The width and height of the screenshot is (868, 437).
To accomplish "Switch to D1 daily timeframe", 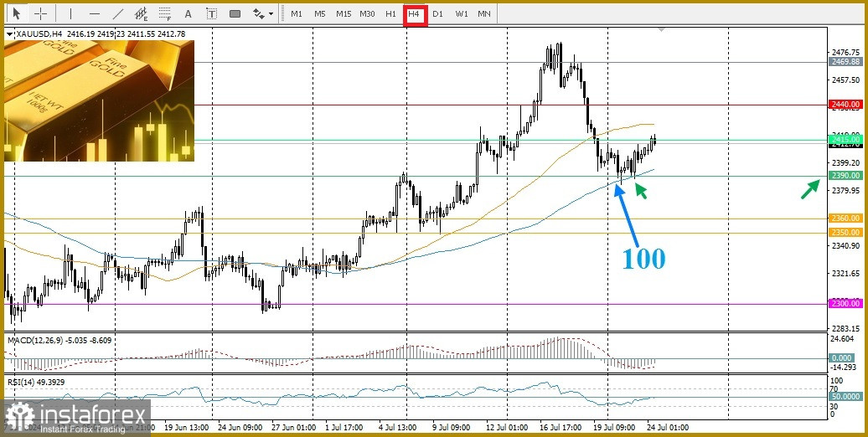I will click(x=438, y=14).
